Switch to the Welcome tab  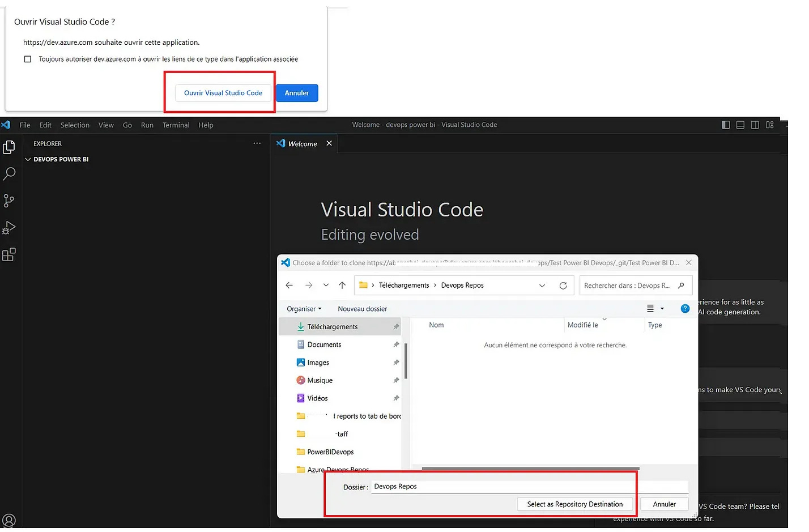303,143
